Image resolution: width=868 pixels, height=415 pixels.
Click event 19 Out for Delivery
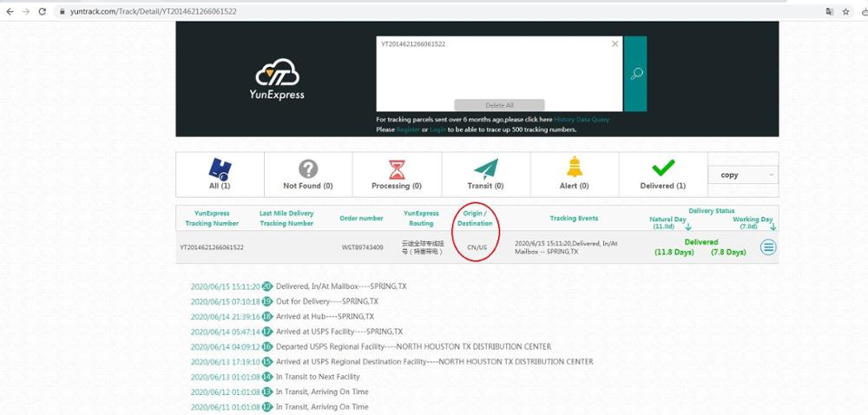[x=327, y=301]
